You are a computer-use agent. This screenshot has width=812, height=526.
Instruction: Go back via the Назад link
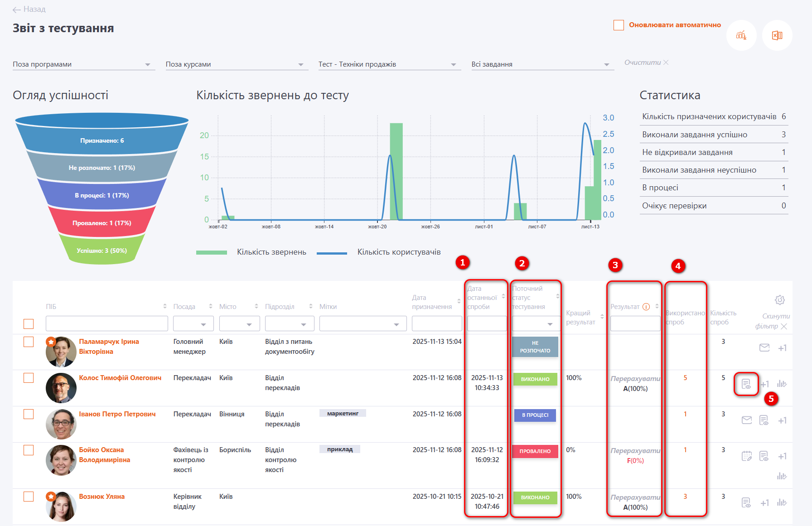tap(29, 9)
